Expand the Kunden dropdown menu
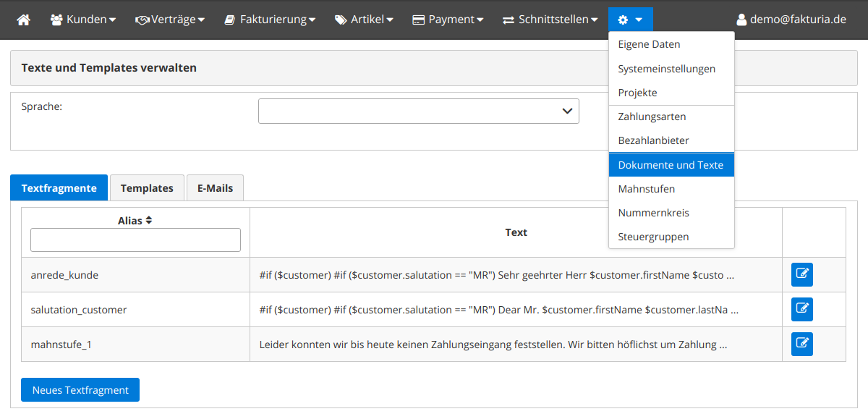Image resolution: width=868 pixels, height=414 pixels. point(83,20)
